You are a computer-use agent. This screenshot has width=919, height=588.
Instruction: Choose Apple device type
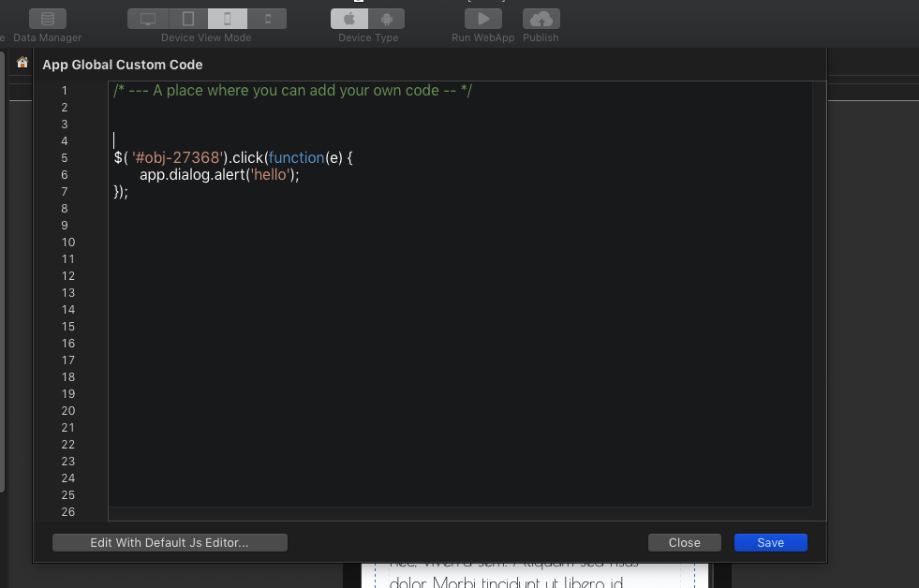pyautogui.click(x=349, y=19)
